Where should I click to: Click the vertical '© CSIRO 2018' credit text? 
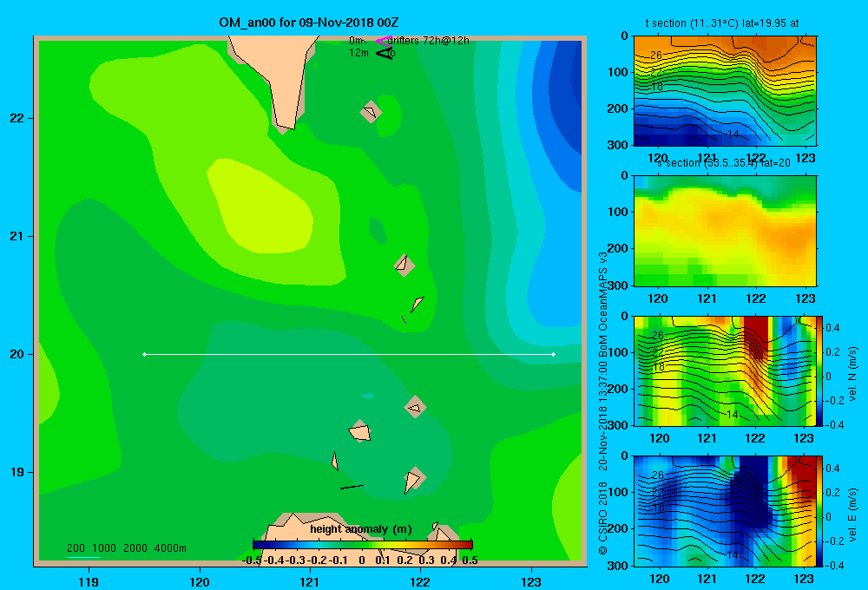click(603, 518)
